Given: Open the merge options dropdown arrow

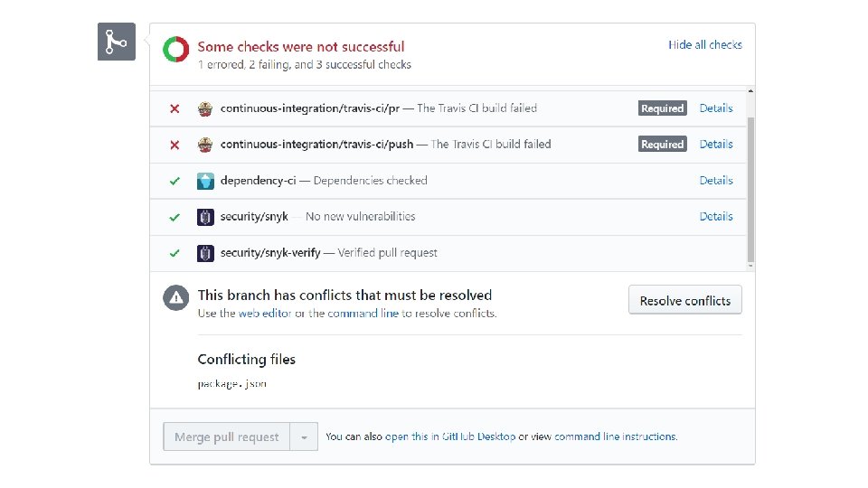Looking at the screenshot, I should [304, 437].
